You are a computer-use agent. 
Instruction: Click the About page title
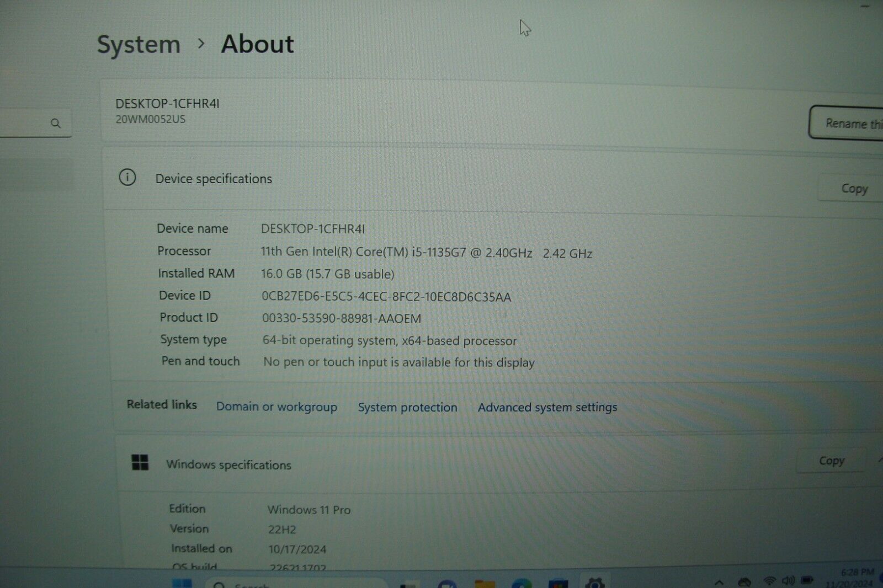tap(258, 44)
